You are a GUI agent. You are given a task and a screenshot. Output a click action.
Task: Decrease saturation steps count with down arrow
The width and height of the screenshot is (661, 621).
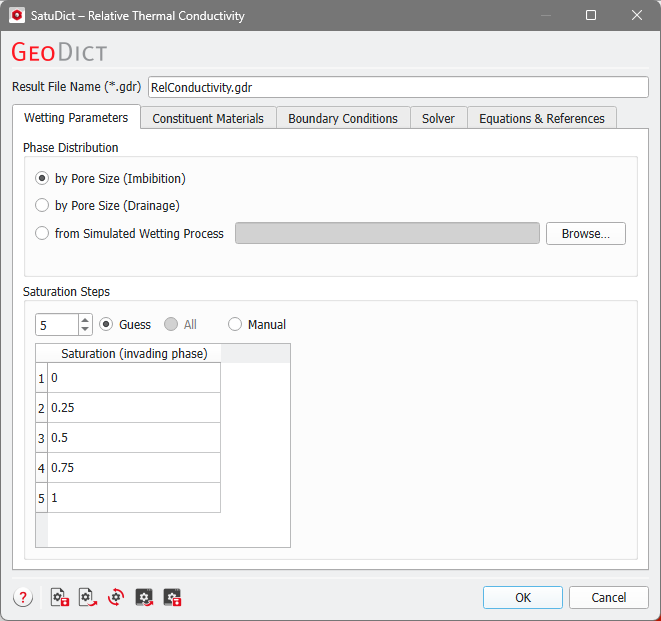85,330
